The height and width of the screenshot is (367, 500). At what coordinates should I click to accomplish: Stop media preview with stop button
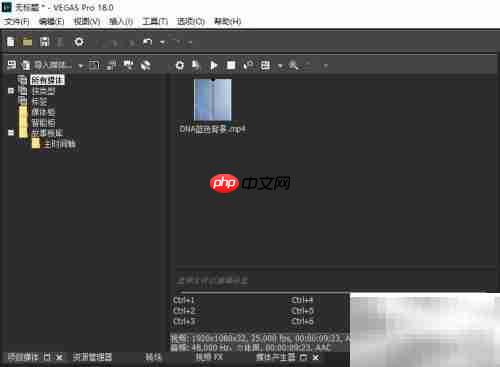pos(231,65)
